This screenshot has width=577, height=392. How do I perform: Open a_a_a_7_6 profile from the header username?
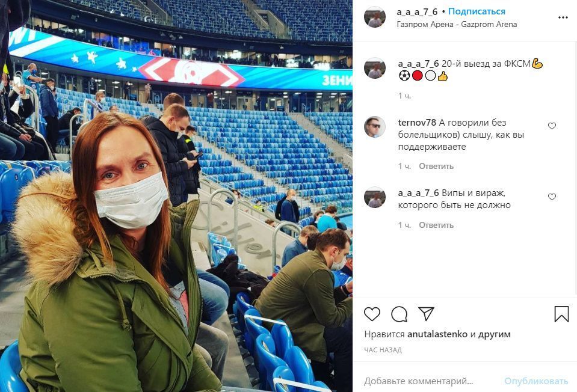tap(417, 12)
